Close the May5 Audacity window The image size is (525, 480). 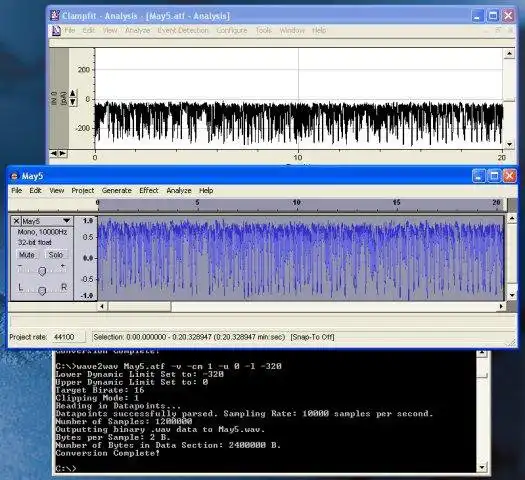point(509,176)
